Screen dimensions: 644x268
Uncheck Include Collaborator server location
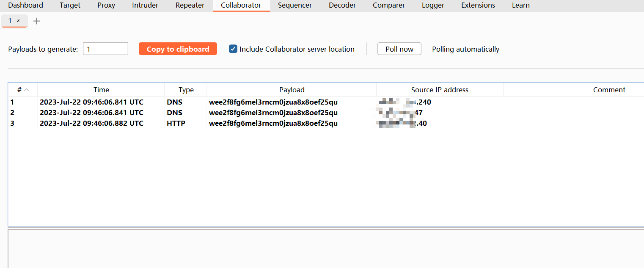(x=233, y=49)
